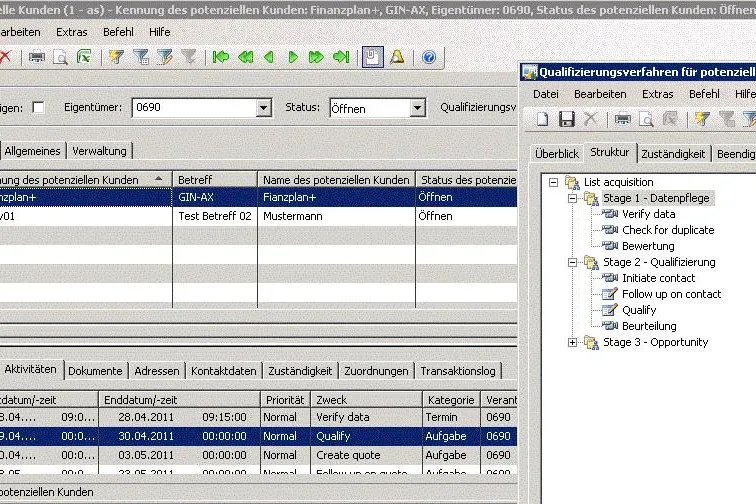Switch to Dokumente tab
756x504 pixels.
click(95, 371)
